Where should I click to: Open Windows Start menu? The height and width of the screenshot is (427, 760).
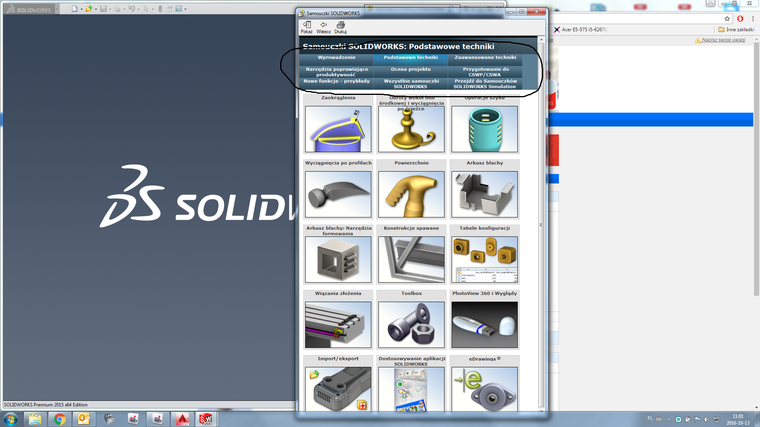tap(11, 419)
